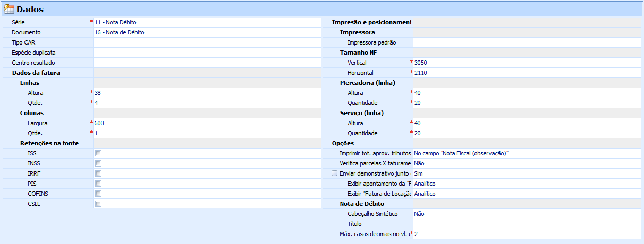Change Exibir apontamento value Analítico
The width and height of the screenshot is (644, 244).
527,184
